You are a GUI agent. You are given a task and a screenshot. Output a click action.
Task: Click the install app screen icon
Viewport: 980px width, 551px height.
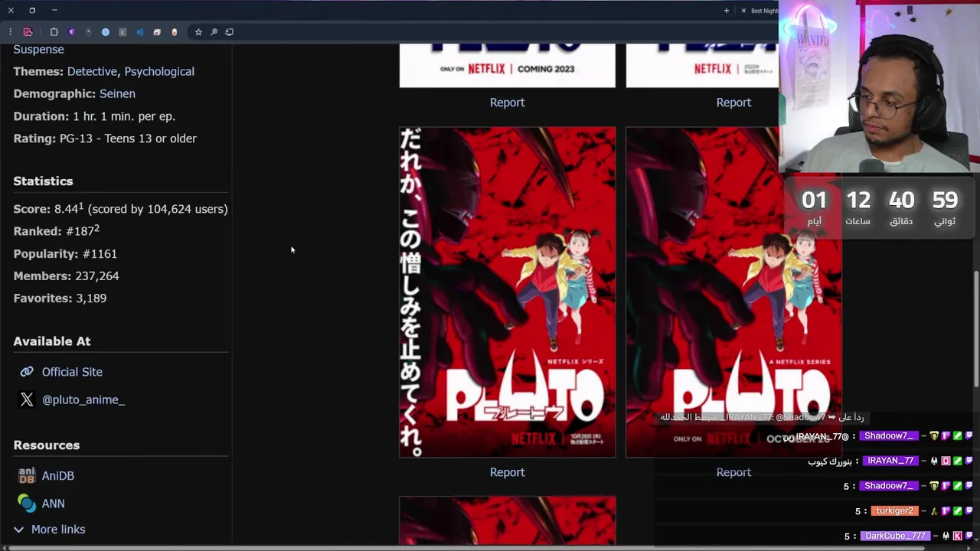[x=229, y=32]
